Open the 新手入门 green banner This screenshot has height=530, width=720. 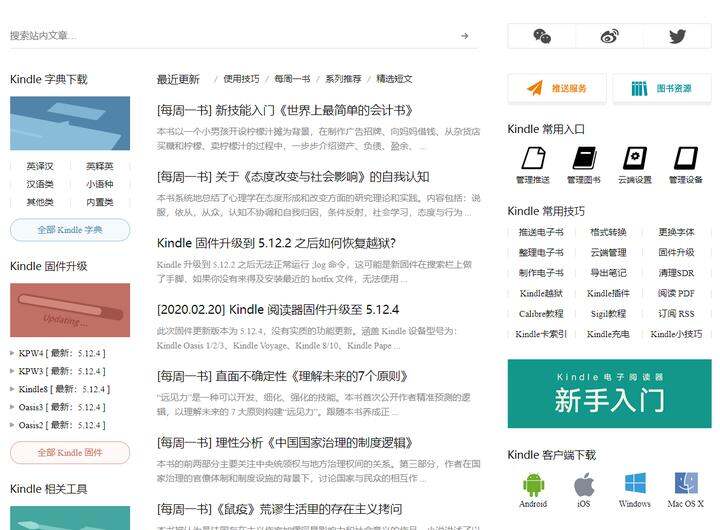coord(609,394)
